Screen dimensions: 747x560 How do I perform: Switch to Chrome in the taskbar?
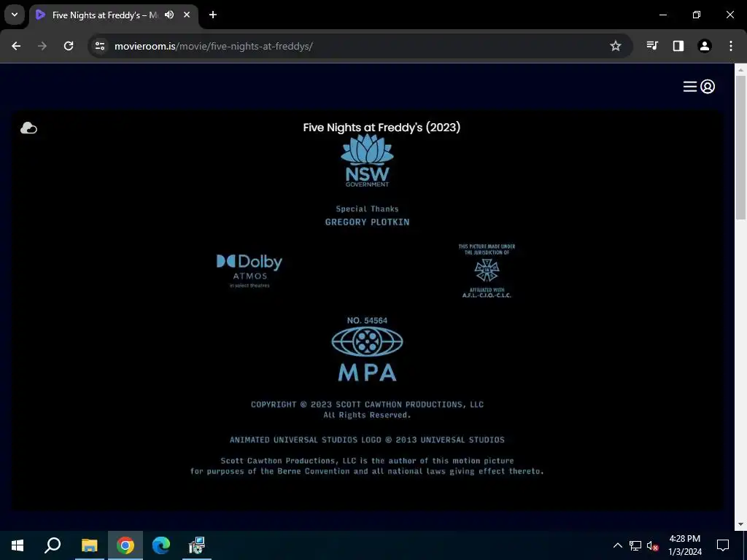tap(125, 545)
